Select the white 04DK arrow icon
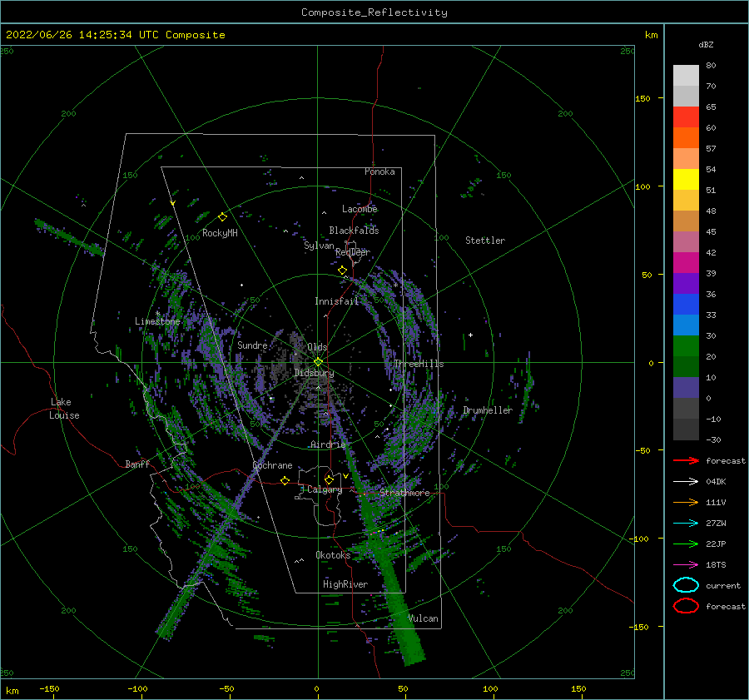The width and height of the screenshot is (749, 700). tap(686, 482)
